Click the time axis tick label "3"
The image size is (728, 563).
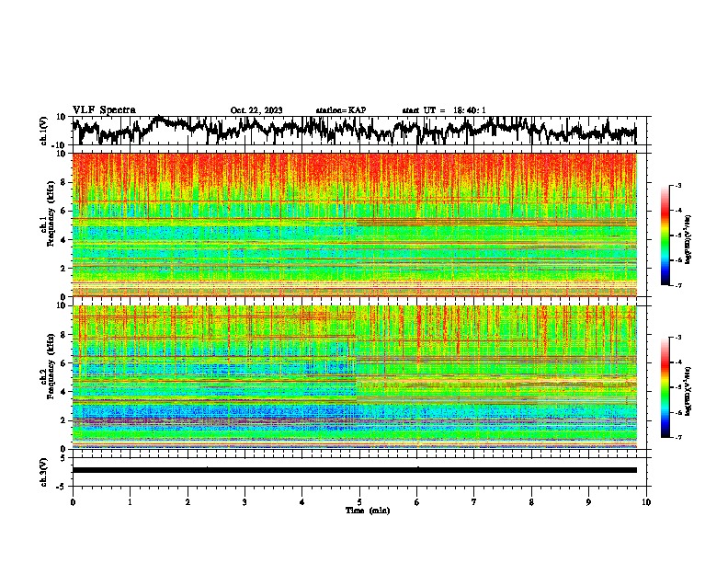(x=245, y=502)
